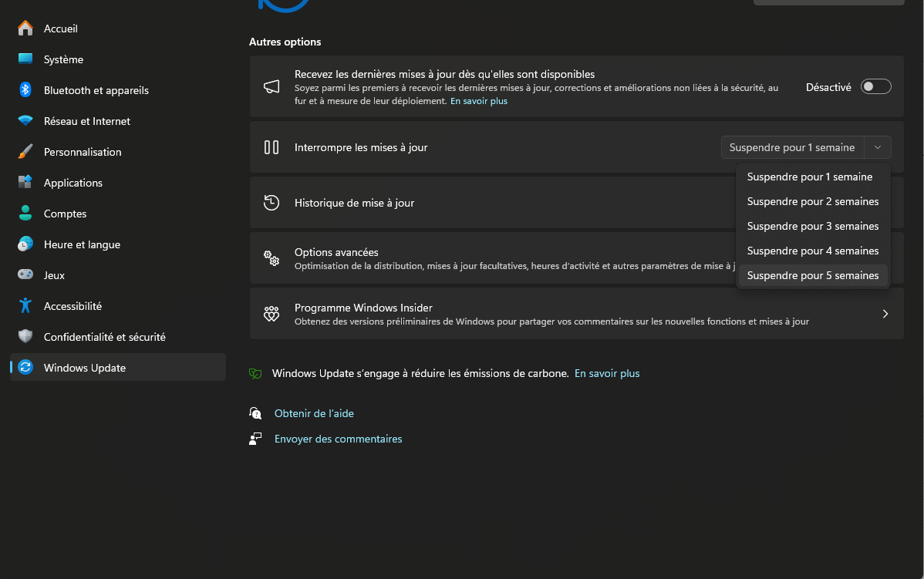
Task: Click the Jeux gamepad icon
Action: 25,274
